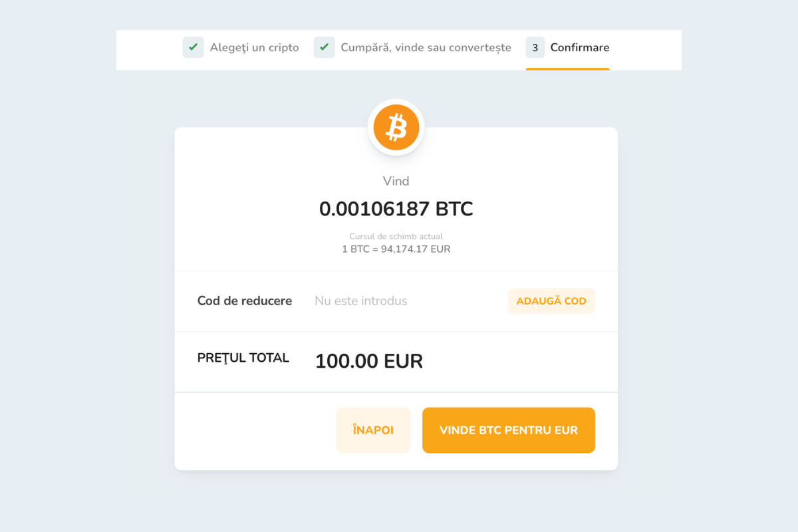Select the 'Confirmare' step label
798x532 pixels.
(579, 47)
